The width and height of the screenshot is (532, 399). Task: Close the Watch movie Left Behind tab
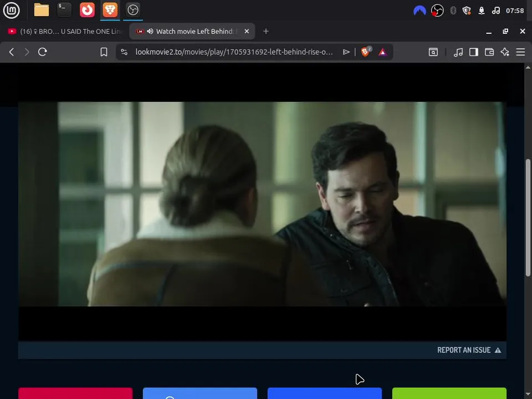pyautogui.click(x=247, y=31)
